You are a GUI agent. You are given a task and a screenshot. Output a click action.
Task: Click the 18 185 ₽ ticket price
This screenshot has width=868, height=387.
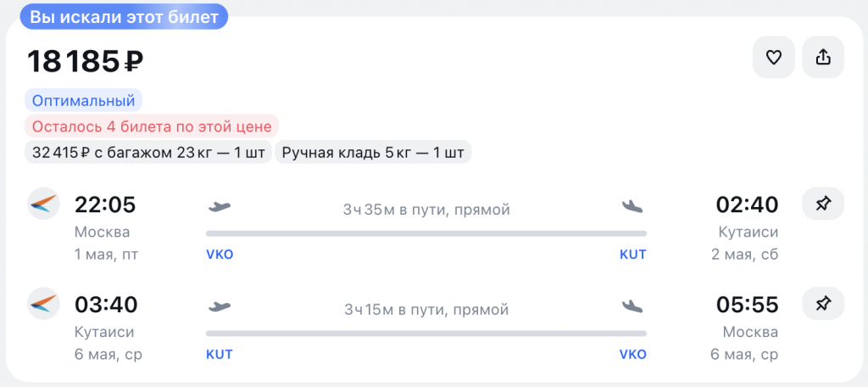point(86,61)
